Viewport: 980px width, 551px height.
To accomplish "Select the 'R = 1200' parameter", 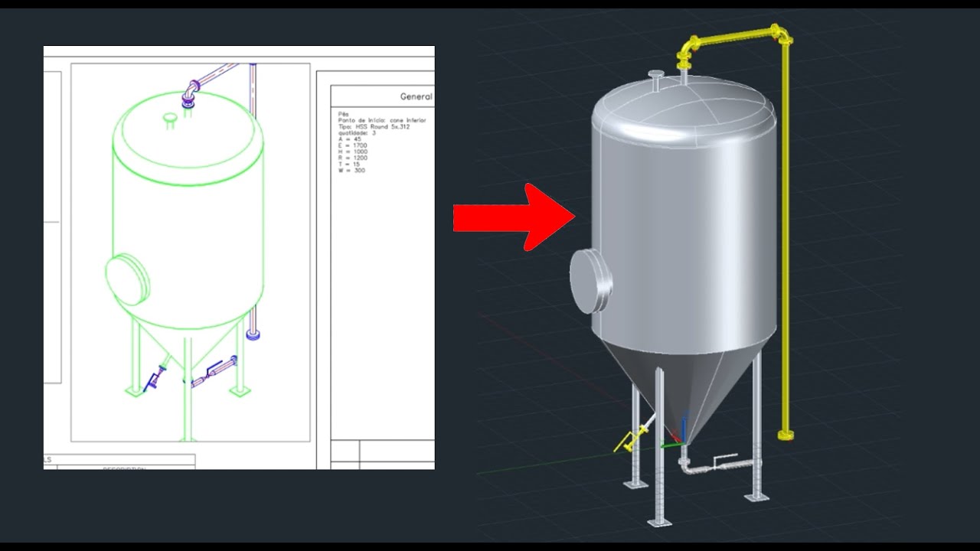I will click(352, 158).
